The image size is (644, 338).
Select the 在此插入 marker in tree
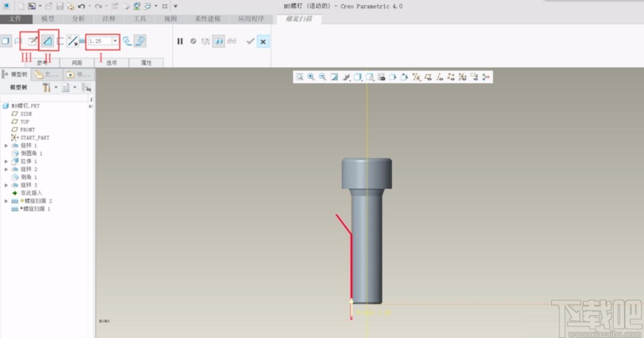[31, 193]
